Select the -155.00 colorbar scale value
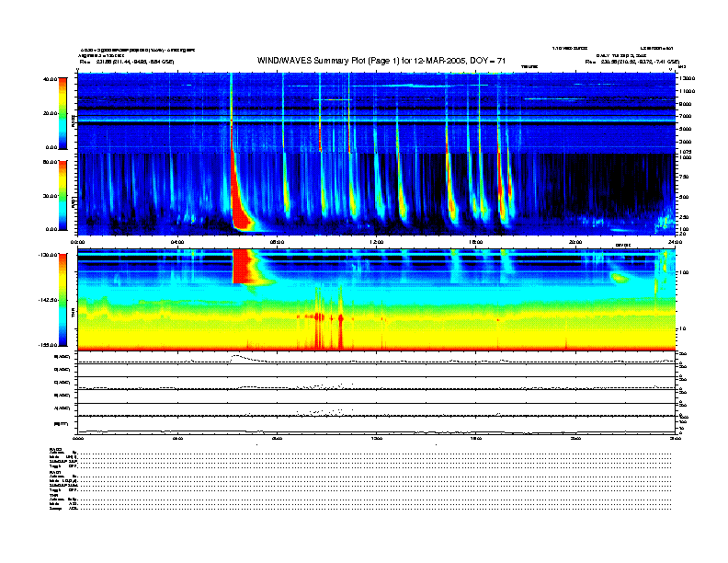 point(49,345)
